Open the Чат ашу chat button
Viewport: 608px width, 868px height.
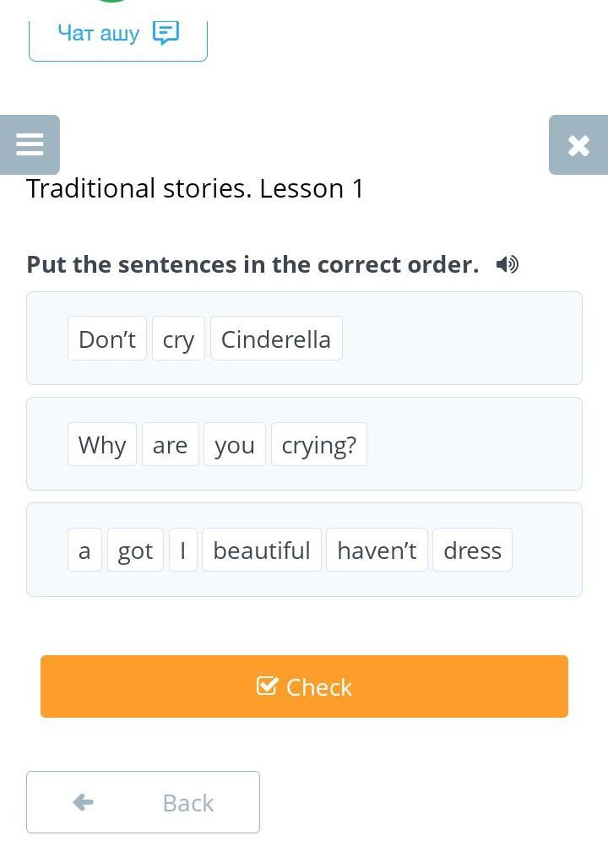pyautogui.click(x=118, y=34)
